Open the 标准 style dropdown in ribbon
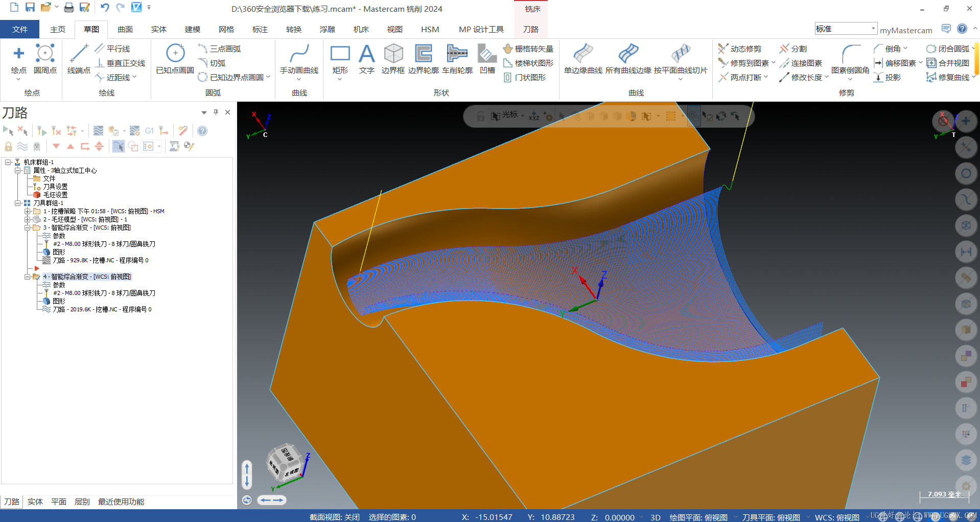 tap(873, 29)
